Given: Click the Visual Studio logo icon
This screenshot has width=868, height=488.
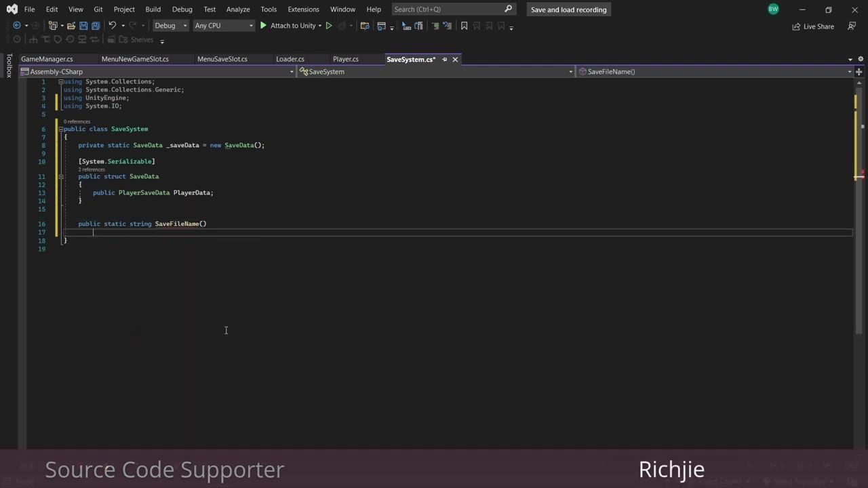Looking at the screenshot, I should (x=12, y=9).
